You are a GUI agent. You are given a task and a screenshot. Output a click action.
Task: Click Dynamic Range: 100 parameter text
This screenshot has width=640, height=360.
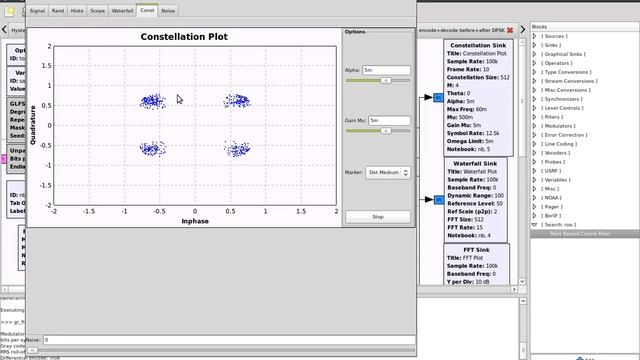[x=476, y=196]
